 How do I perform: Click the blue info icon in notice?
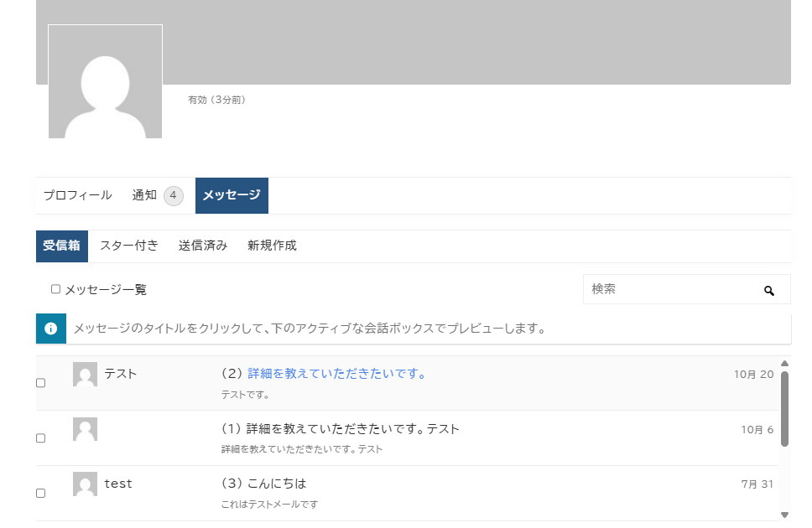coord(50,329)
